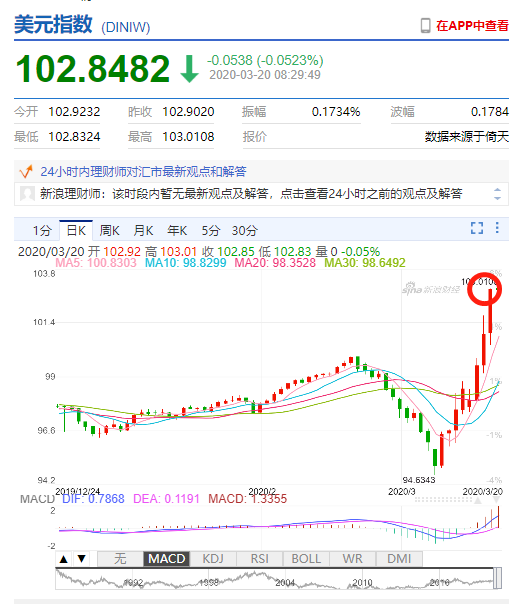The image size is (522, 604).
Task: Select the RSI indicator button
Action: [x=260, y=559]
